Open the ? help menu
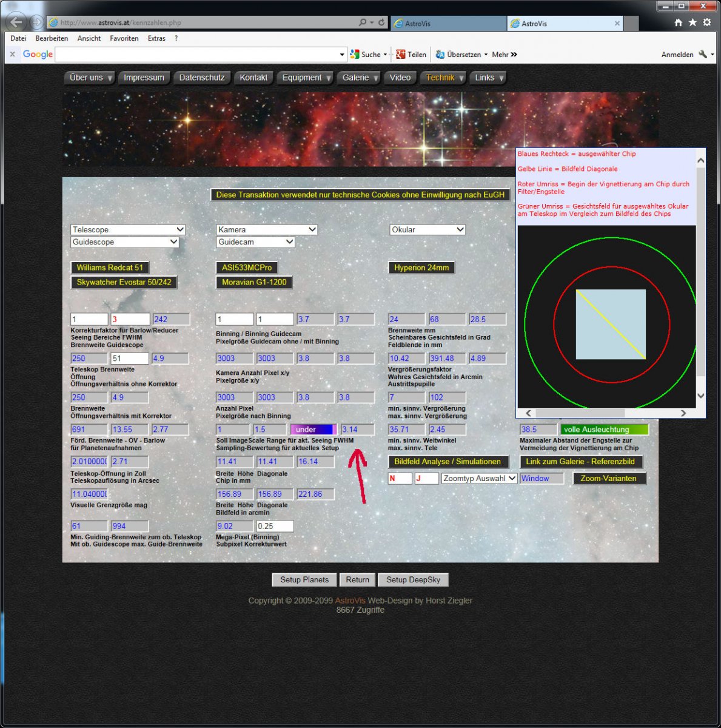The height and width of the screenshot is (728, 721). 176,38
